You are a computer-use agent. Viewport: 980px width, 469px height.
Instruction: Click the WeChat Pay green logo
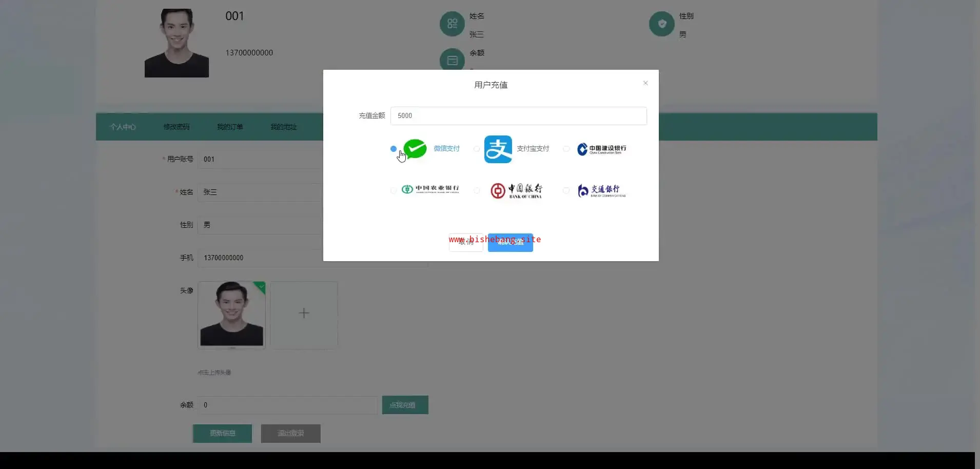(x=415, y=149)
